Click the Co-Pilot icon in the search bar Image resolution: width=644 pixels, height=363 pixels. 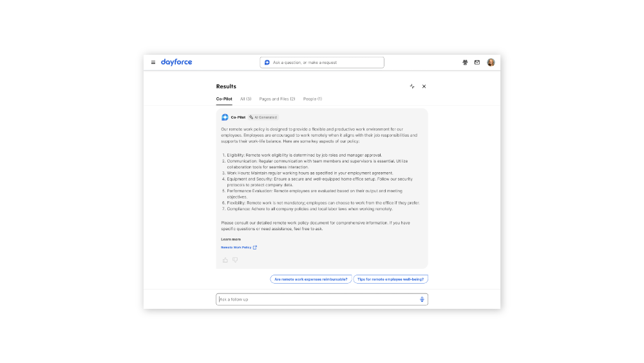point(267,63)
